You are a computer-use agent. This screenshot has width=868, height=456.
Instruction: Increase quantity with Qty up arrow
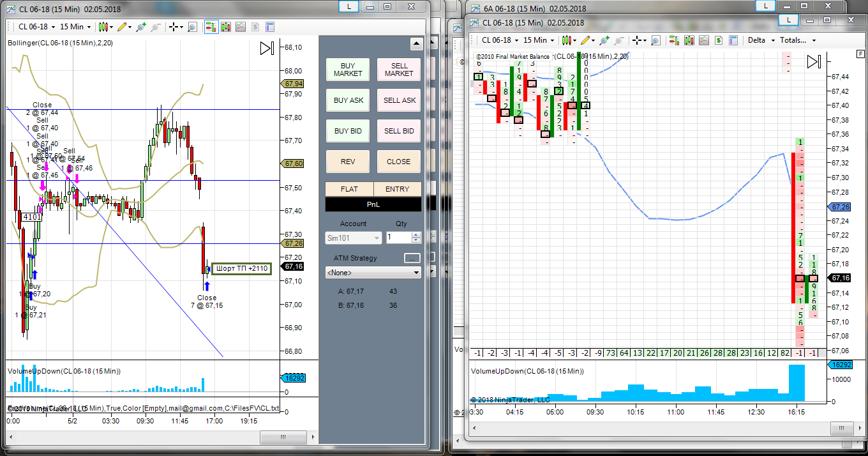click(416, 234)
